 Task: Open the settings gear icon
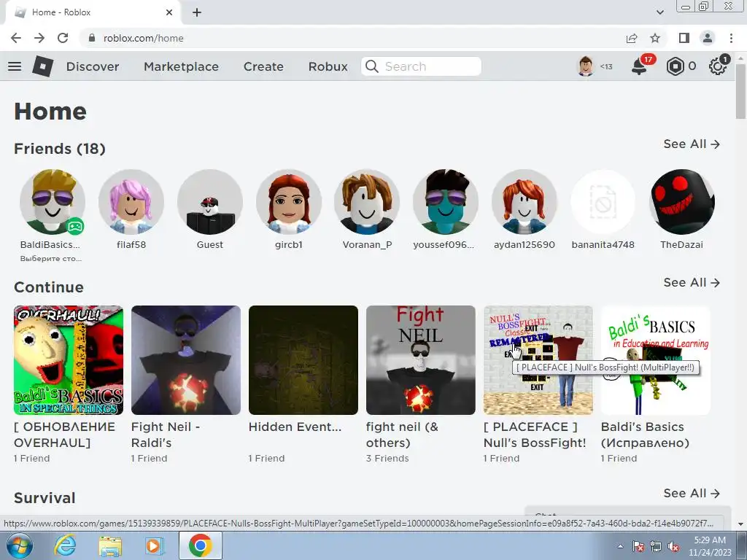[718, 66]
